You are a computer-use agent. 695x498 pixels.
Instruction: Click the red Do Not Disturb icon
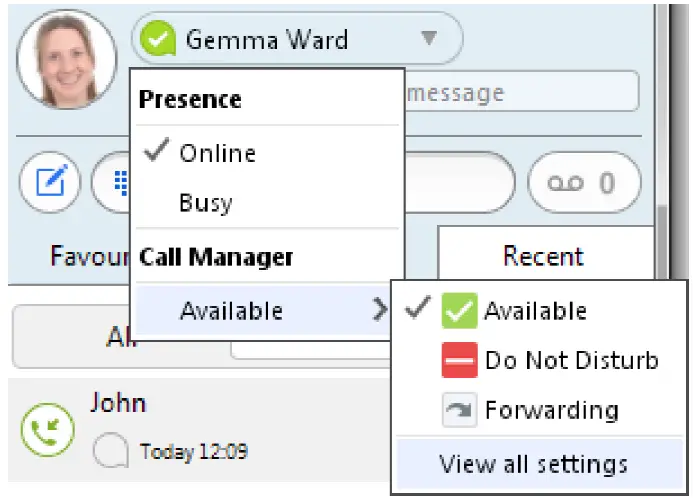[x=459, y=360]
